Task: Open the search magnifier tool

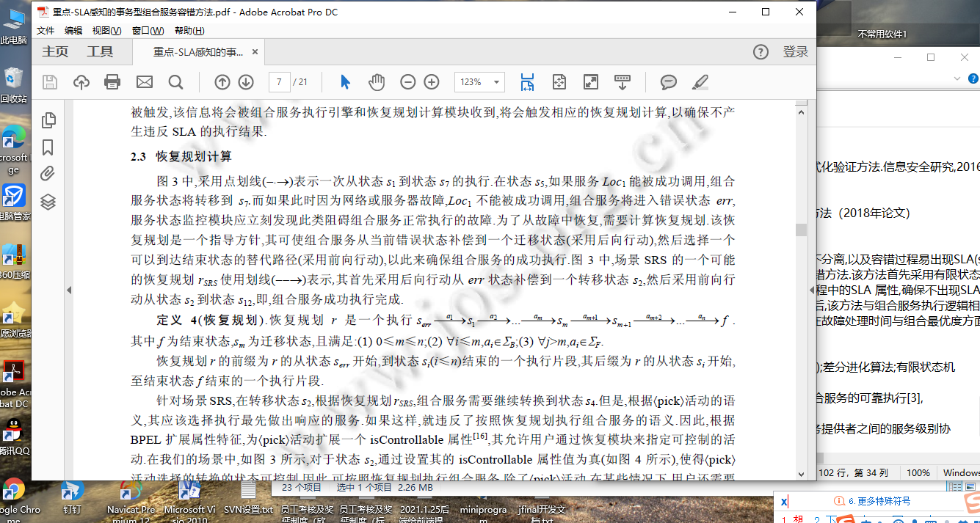Action: pos(175,82)
